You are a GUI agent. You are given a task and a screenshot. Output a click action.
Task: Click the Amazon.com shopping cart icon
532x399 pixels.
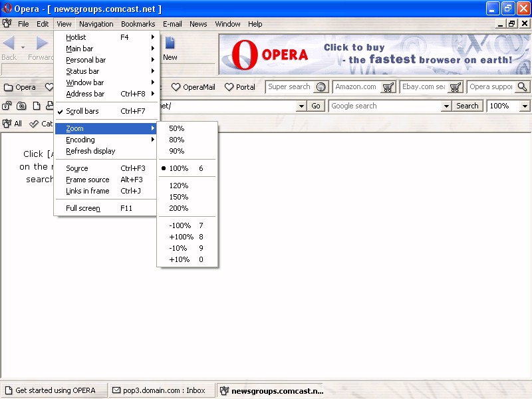tap(388, 87)
